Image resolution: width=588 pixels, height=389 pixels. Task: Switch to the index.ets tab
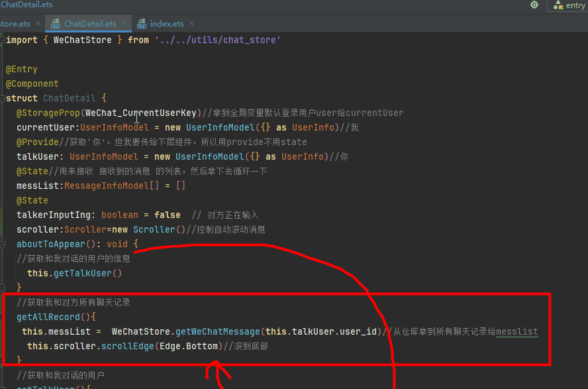pyautogui.click(x=166, y=24)
